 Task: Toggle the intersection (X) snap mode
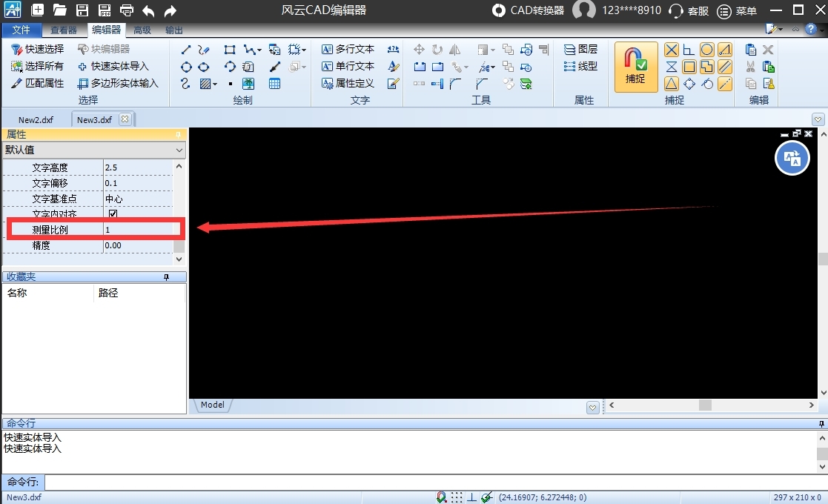pos(671,50)
